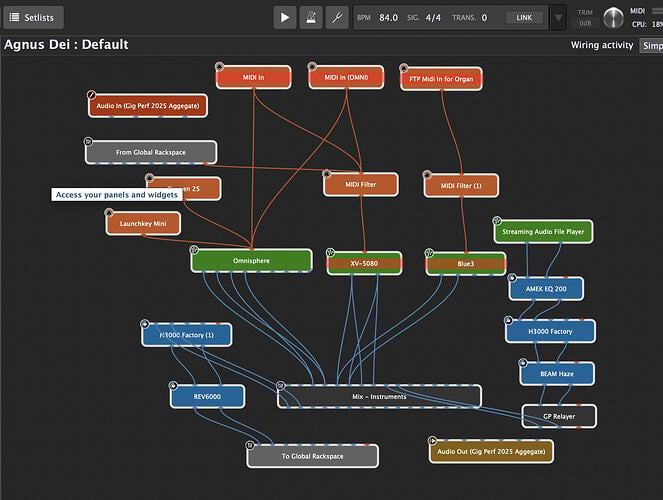Image resolution: width=663 pixels, height=500 pixels.
Task: Enable Ableton LINK sync
Action: click(524, 18)
